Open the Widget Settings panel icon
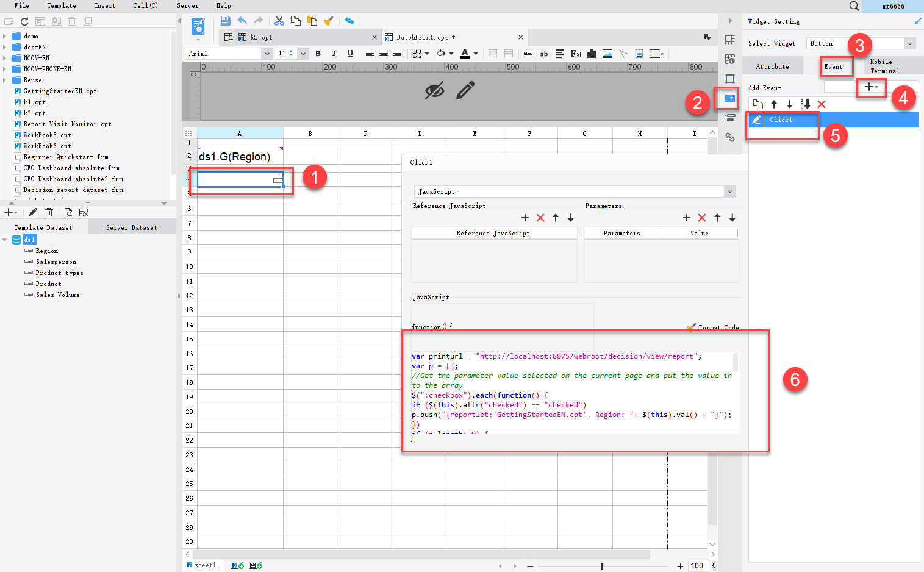Screen dimensions: 924x572 point(729,98)
